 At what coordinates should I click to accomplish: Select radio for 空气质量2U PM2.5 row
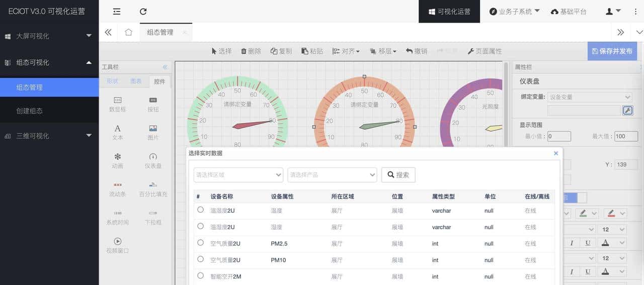point(200,242)
